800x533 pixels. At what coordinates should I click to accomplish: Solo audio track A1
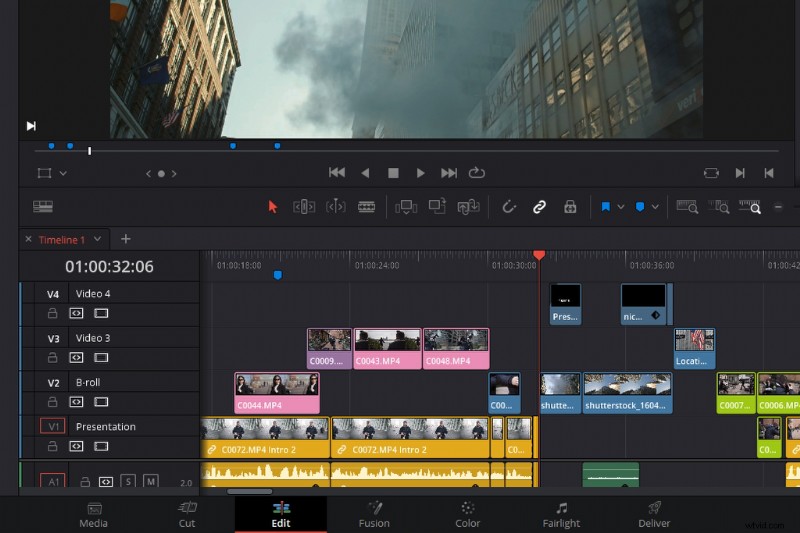(x=128, y=481)
